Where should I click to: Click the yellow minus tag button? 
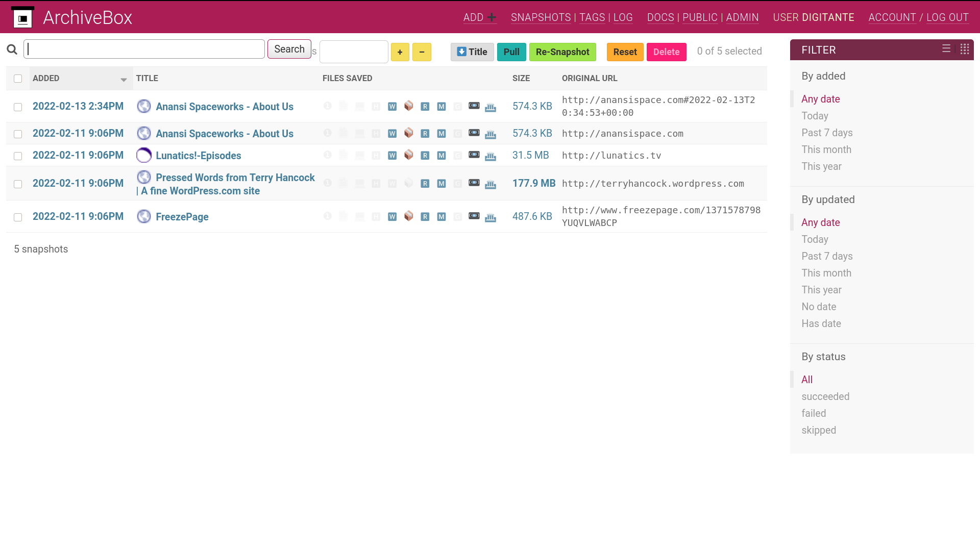coord(422,52)
